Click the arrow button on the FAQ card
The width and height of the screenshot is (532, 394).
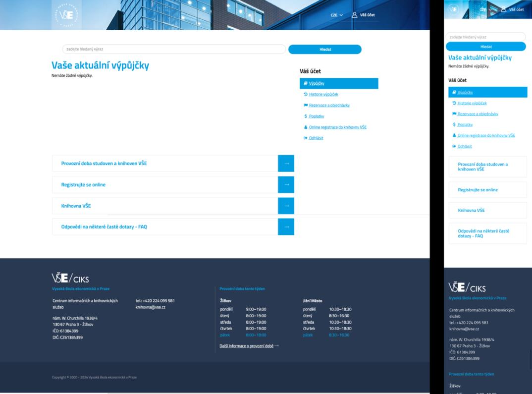[x=286, y=226]
